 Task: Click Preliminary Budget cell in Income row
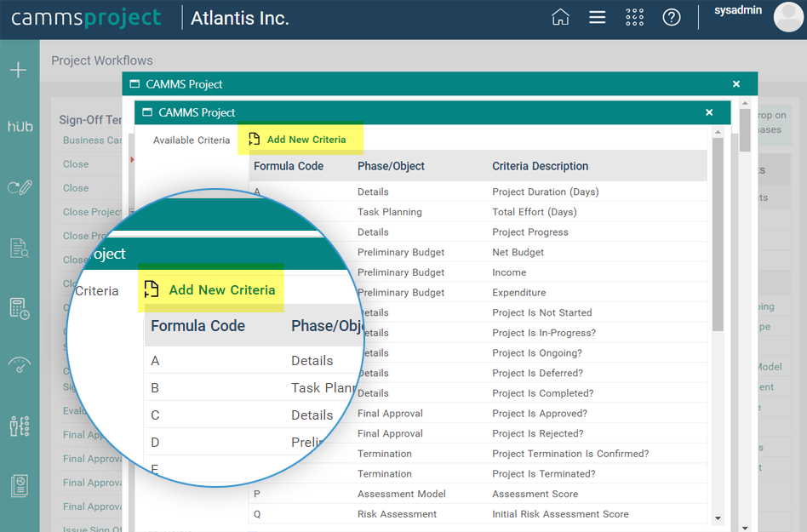[401, 272]
